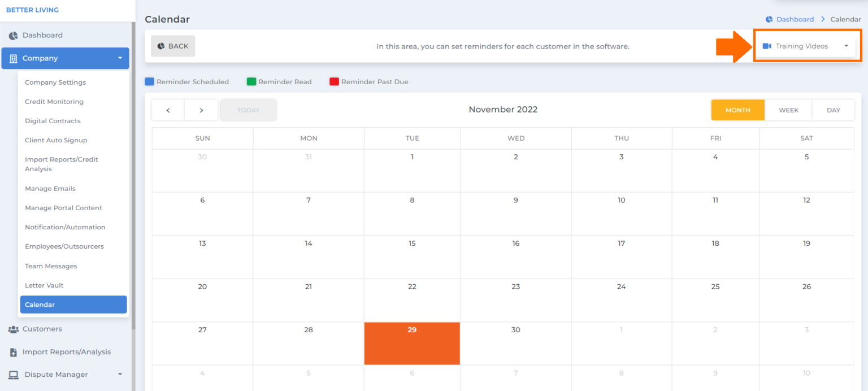
Task: Expand the Dispute Manager section
Action: [x=119, y=374]
